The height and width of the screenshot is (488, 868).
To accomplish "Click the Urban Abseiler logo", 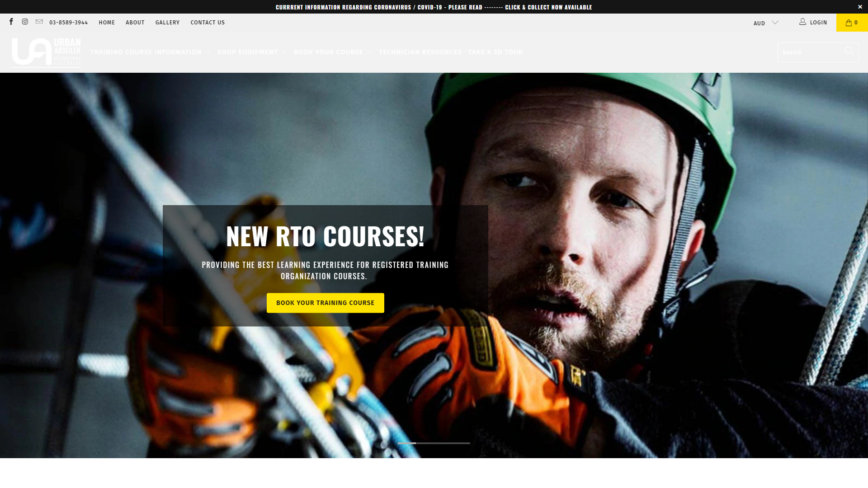I will (x=46, y=52).
